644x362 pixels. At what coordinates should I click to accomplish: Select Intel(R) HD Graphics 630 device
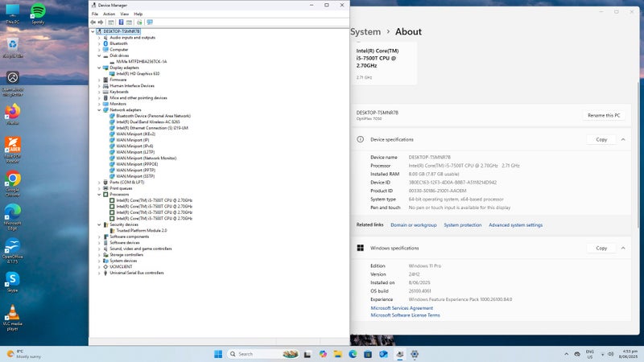click(x=138, y=74)
